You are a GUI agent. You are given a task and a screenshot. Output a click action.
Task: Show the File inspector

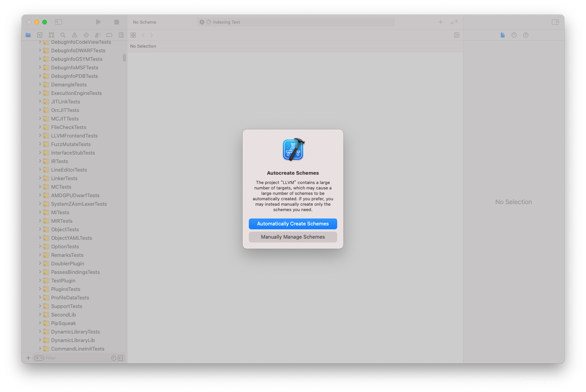coord(503,35)
